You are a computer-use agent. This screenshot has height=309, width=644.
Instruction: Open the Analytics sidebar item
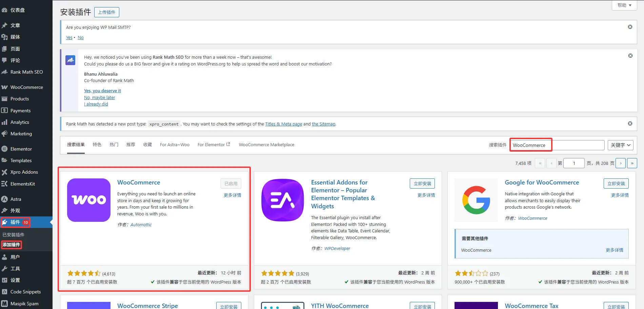[20, 122]
